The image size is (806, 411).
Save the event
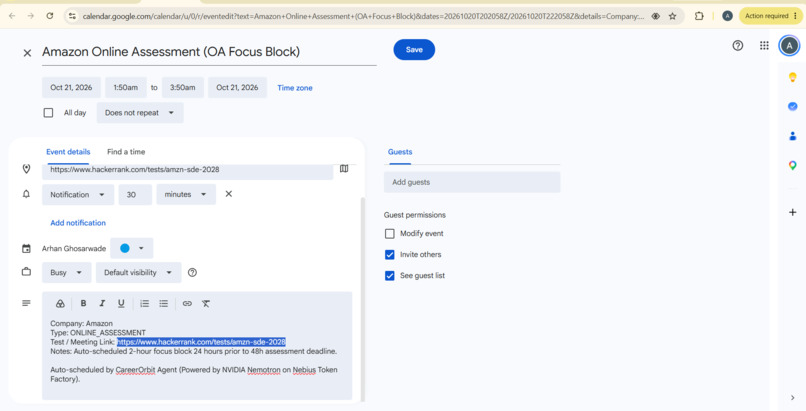tap(414, 50)
